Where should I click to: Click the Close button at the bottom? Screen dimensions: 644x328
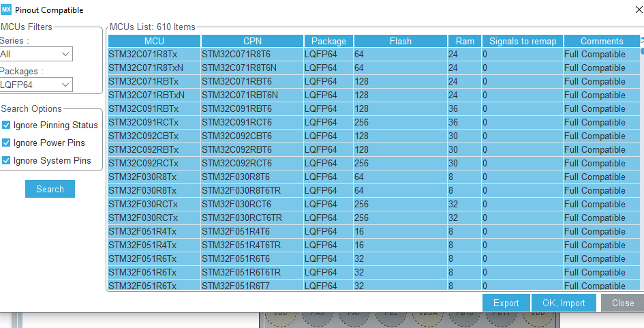(623, 303)
